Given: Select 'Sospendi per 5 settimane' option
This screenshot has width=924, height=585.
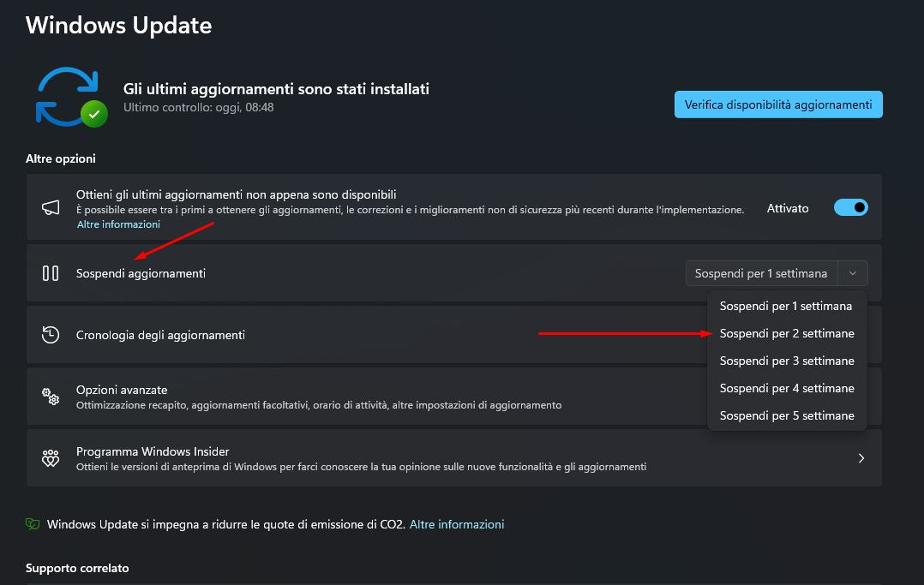Looking at the screenshot, I should (x=786, y=415).
